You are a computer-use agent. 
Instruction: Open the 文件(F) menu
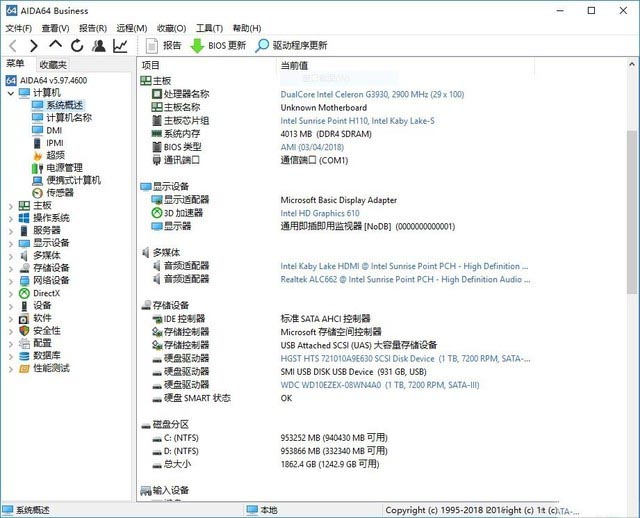[19, 28]
